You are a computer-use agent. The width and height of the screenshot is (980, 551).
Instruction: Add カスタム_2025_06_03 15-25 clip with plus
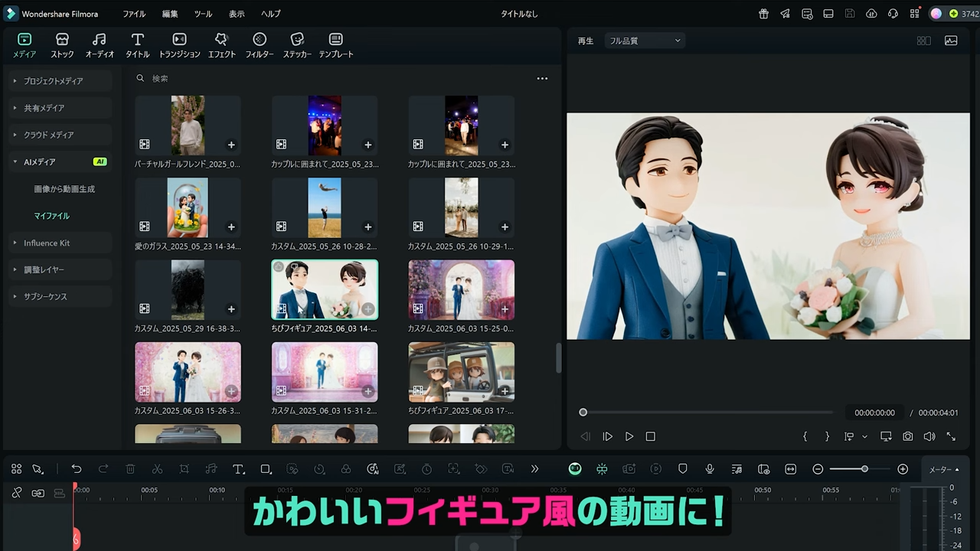[505, 309]
